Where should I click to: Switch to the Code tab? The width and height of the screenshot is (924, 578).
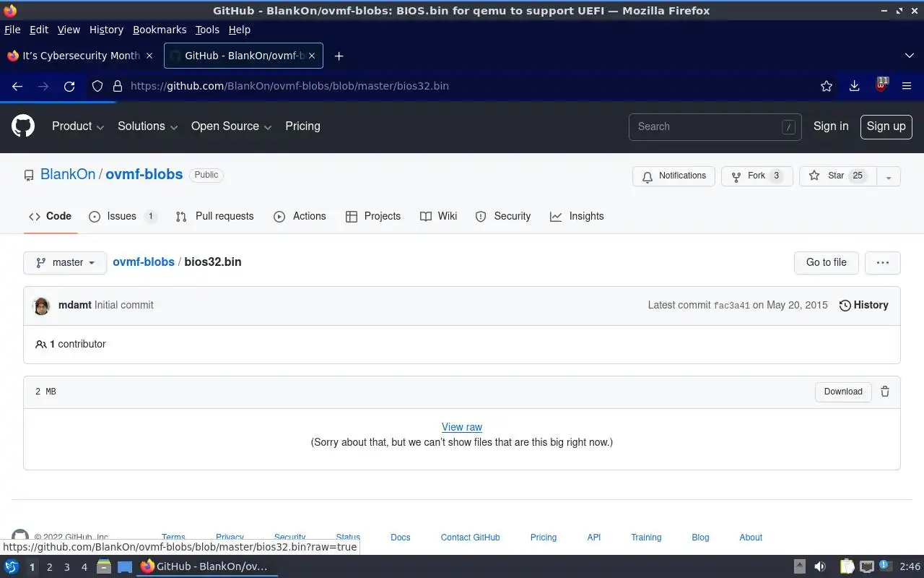pyautogui.click(x=50, y=216)
